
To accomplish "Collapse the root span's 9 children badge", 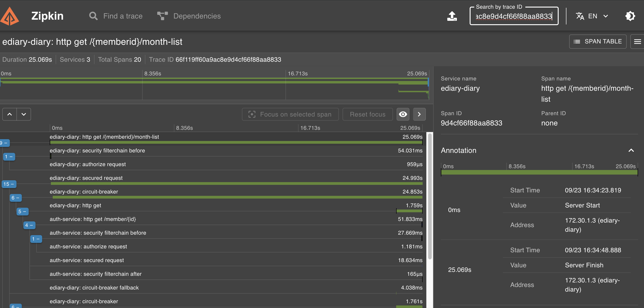I will (x=4, y=143).
